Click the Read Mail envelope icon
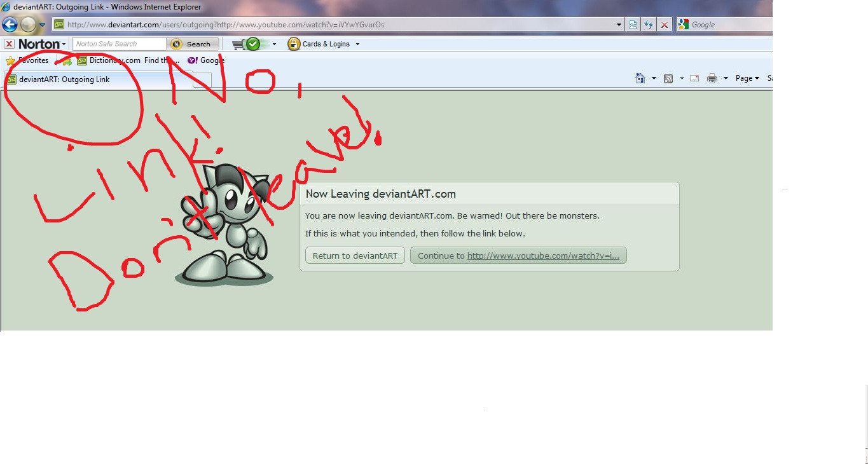Viewport: 868px width, 464px height. 694,78
